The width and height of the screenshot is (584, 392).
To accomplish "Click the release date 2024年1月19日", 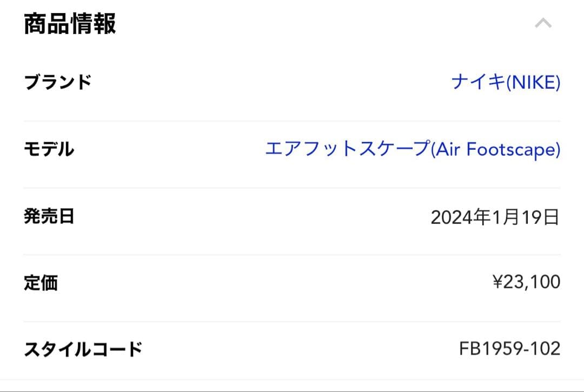I will point(495,216).
